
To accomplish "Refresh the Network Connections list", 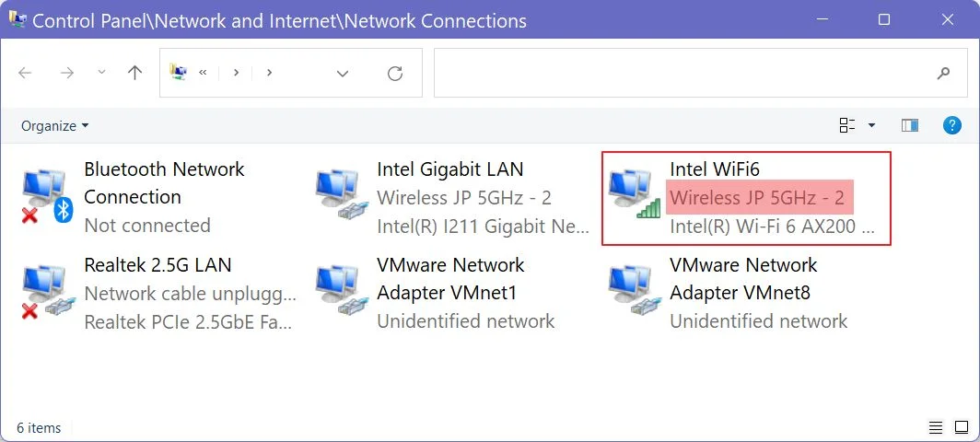I will [395, 74].
